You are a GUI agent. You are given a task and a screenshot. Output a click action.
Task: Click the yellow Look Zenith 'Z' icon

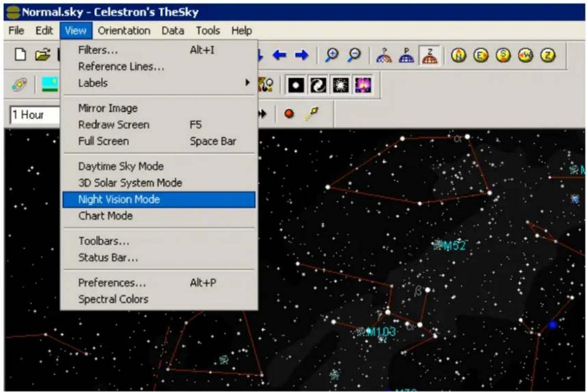click(x=548, y=56)
